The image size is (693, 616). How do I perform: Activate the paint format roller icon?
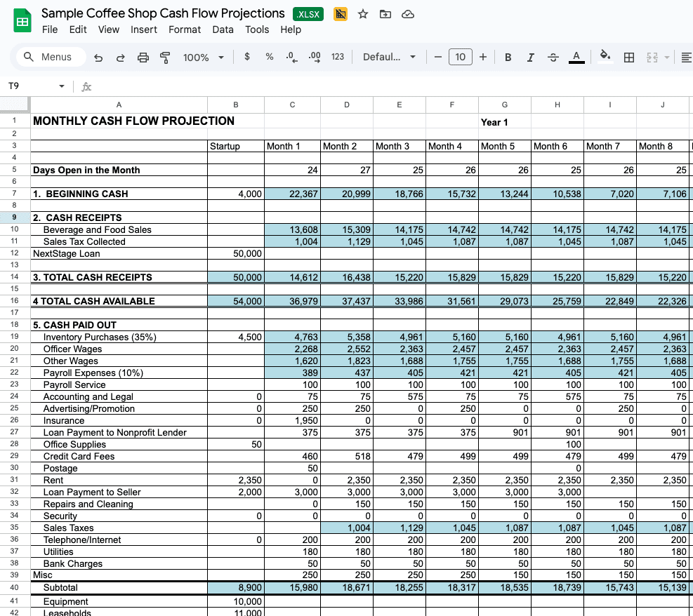pos(165,58)
